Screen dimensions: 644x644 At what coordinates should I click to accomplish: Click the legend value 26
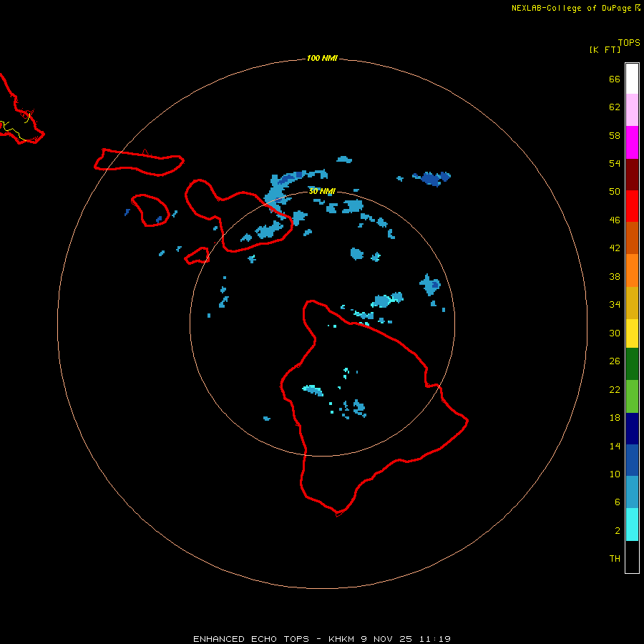click(615, 361)
